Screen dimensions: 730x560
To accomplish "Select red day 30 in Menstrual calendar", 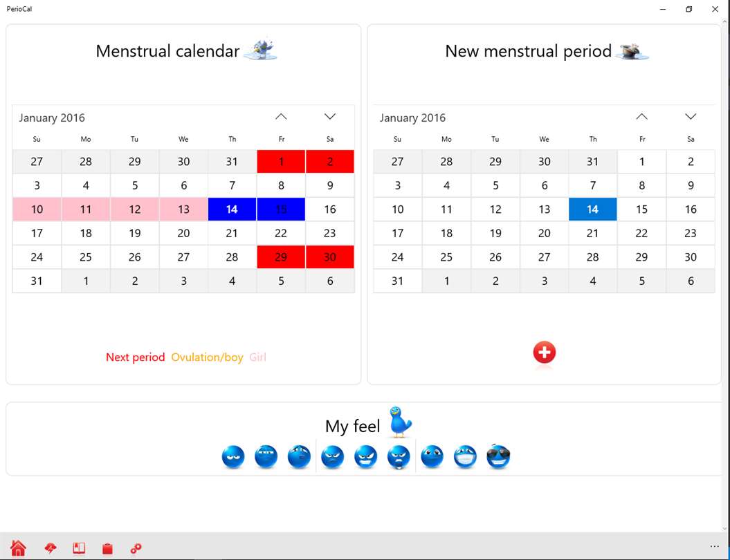I will (x=330, y=256).
